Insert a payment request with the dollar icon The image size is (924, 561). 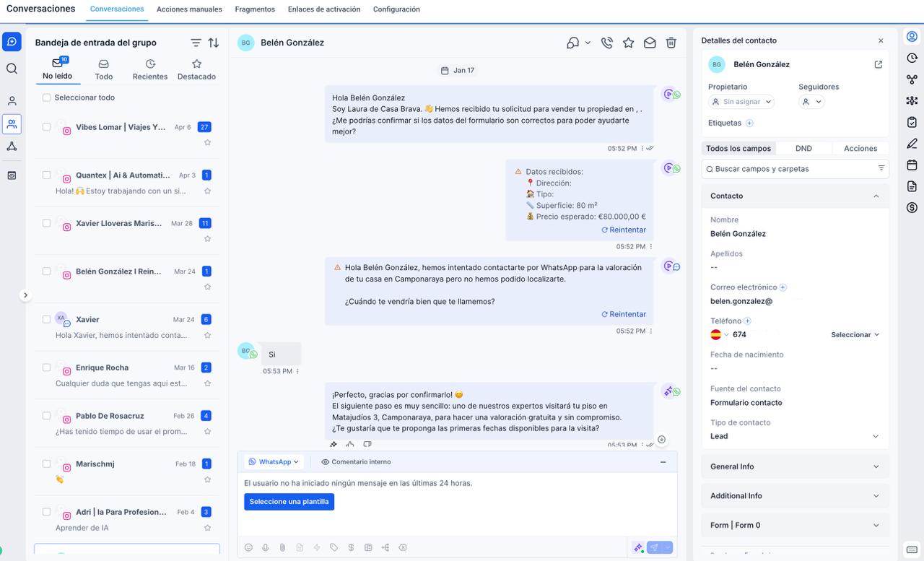(352, 547)
